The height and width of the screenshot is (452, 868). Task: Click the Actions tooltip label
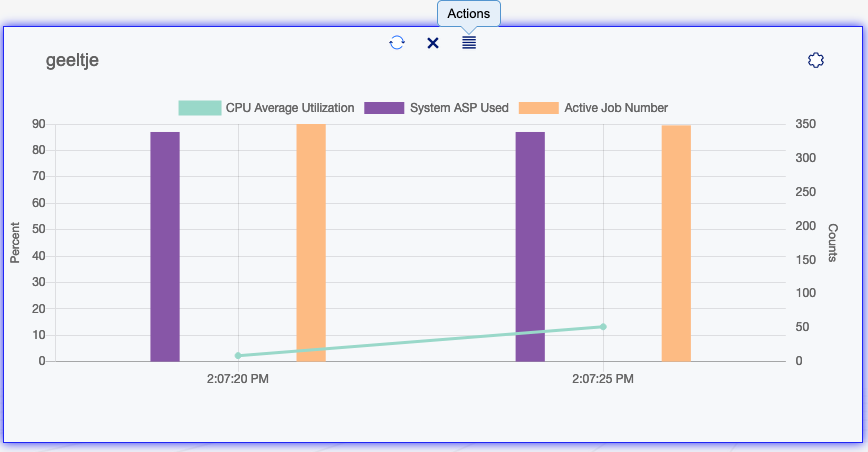pos(469,14)
